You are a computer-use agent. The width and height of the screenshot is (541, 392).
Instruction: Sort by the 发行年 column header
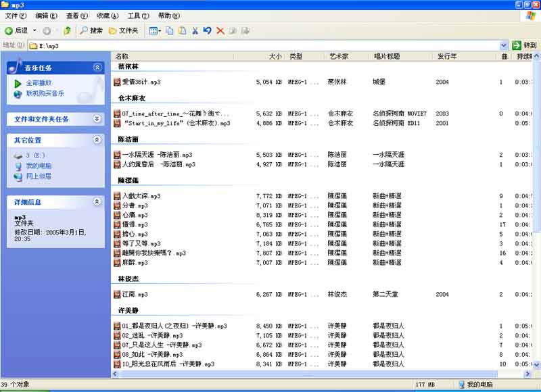tap(464, 56)
